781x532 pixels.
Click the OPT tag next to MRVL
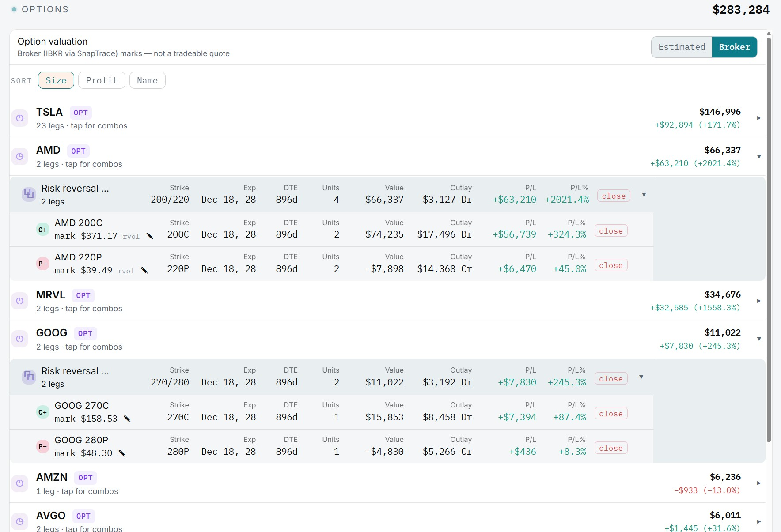tap(83, 295)
